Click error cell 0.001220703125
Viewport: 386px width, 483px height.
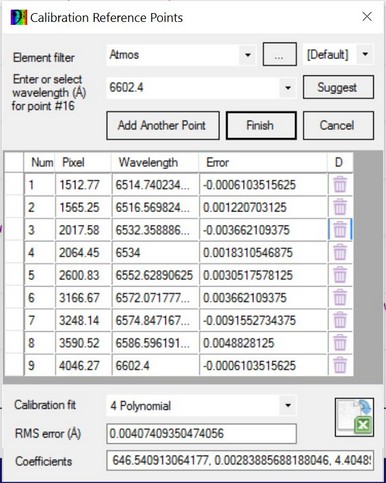263,207
